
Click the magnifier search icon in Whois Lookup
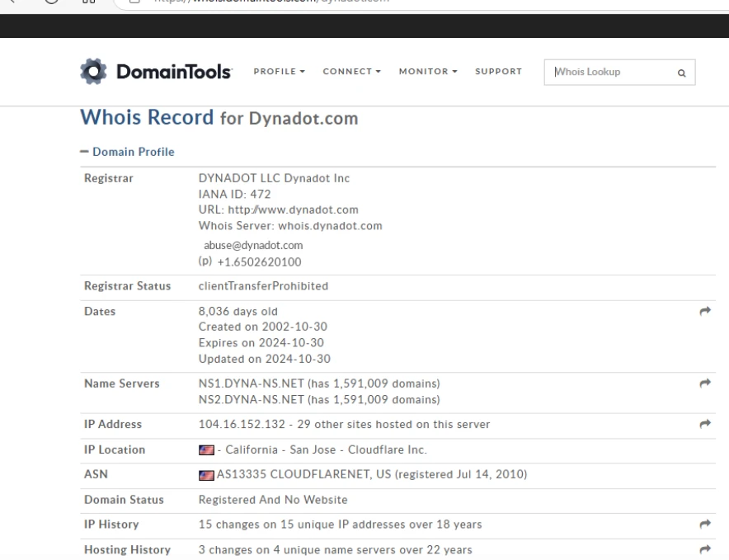tap(681, 73)
